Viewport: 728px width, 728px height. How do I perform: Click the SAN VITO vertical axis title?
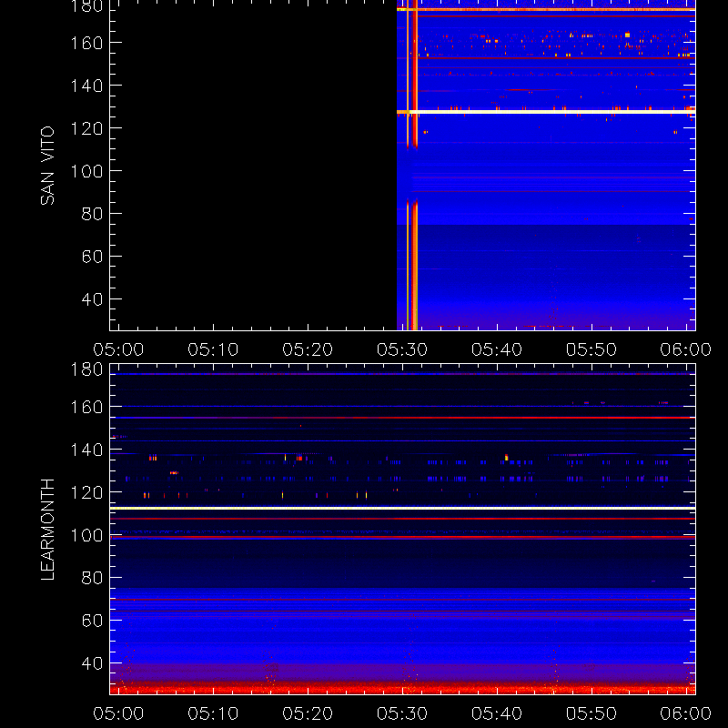[47, 166]
